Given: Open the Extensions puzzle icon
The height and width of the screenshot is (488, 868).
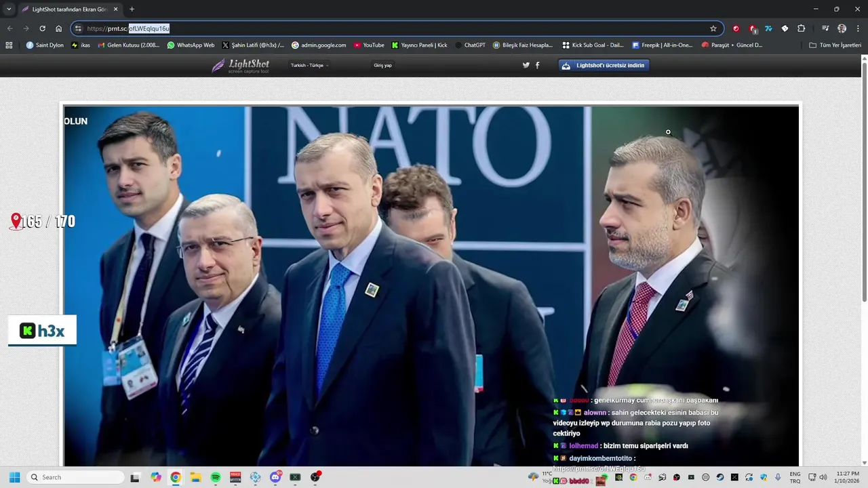Looking at the screenshot, I should point(801,28).
